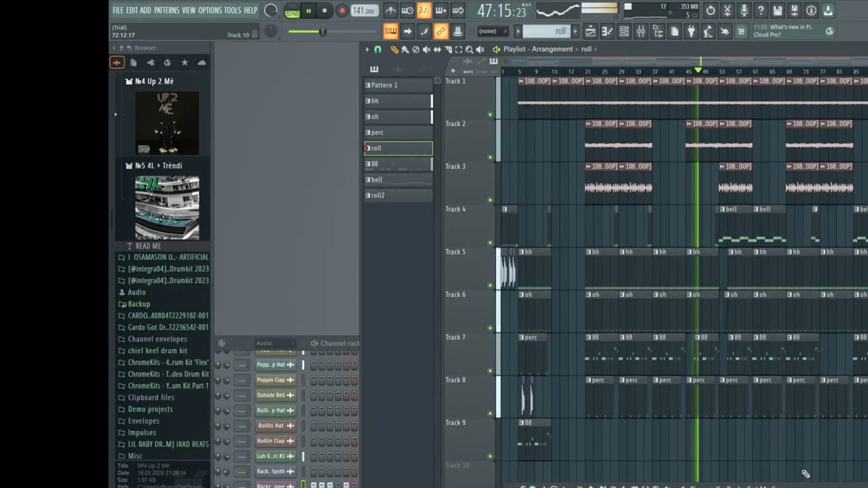View project info with the info icon
Screen dimensions: 868x488
point(811,10)
